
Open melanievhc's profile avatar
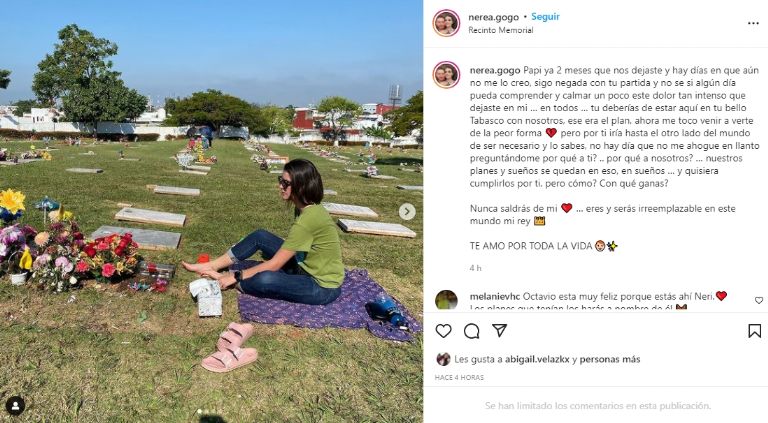pyautogui.click(x=446, y=300)
